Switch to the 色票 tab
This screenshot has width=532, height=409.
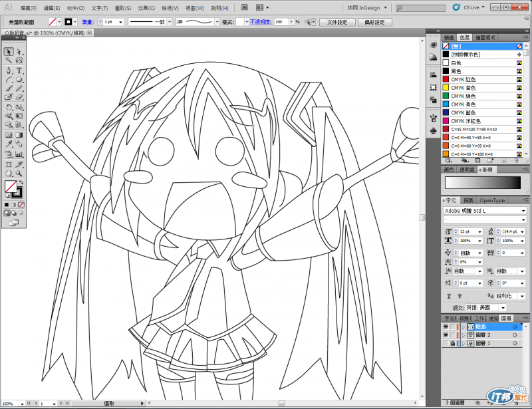(464, 37)
